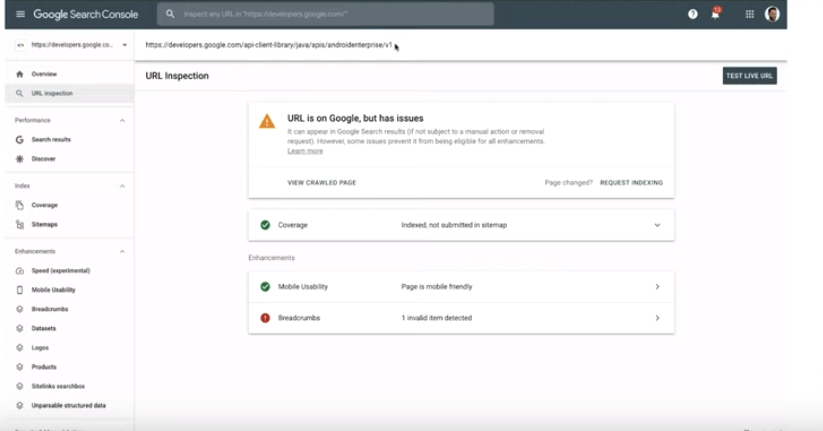823x431 pixels.
Task: Select URL inspection in the sidebar
Action: (69, 93)
